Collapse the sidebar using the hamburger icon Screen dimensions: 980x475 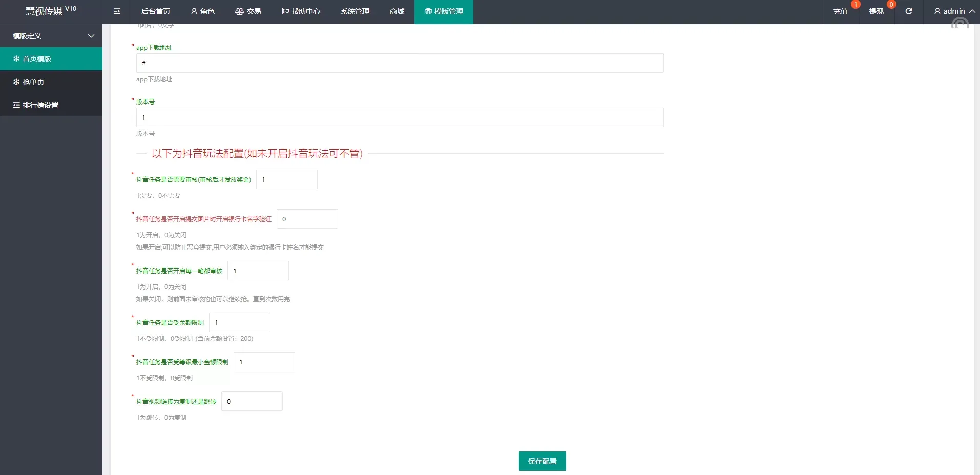click(117, 11)
